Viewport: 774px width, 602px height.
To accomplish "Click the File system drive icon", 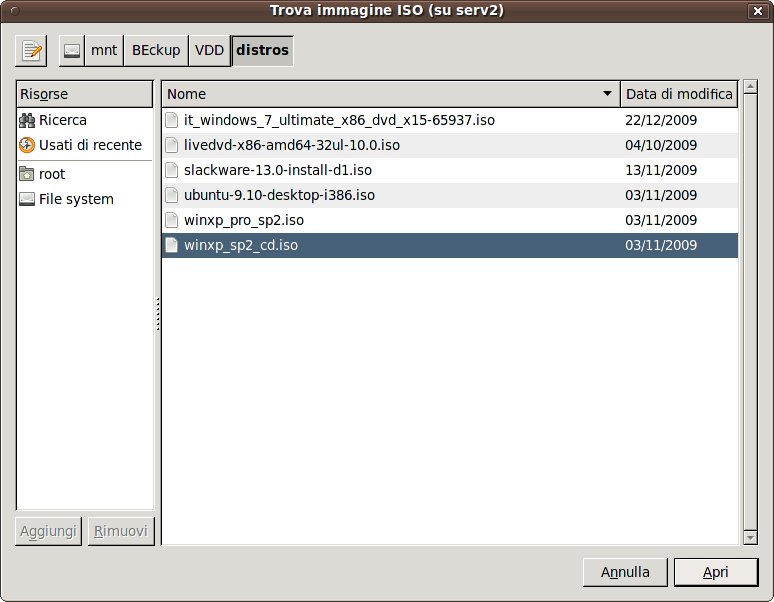I will tap(27, 199).
